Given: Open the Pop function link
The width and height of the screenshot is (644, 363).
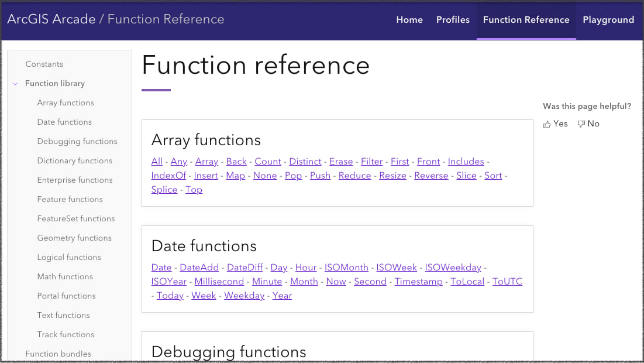Looking at the screenshot, I should 293,176.
